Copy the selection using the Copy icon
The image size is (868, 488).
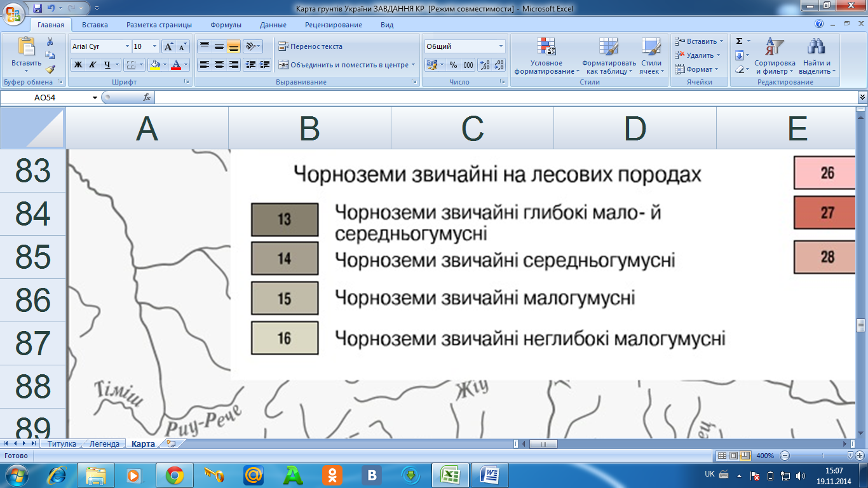coord(50,55)
